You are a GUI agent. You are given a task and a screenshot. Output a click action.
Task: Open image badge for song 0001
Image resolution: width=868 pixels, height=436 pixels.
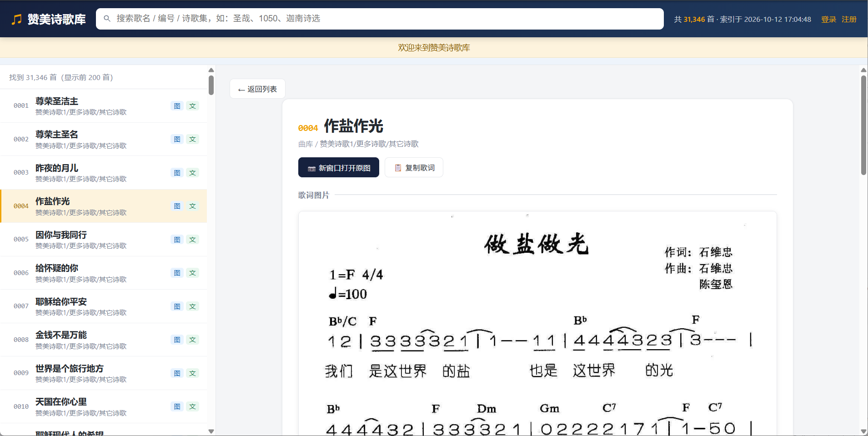click(177, 106)
